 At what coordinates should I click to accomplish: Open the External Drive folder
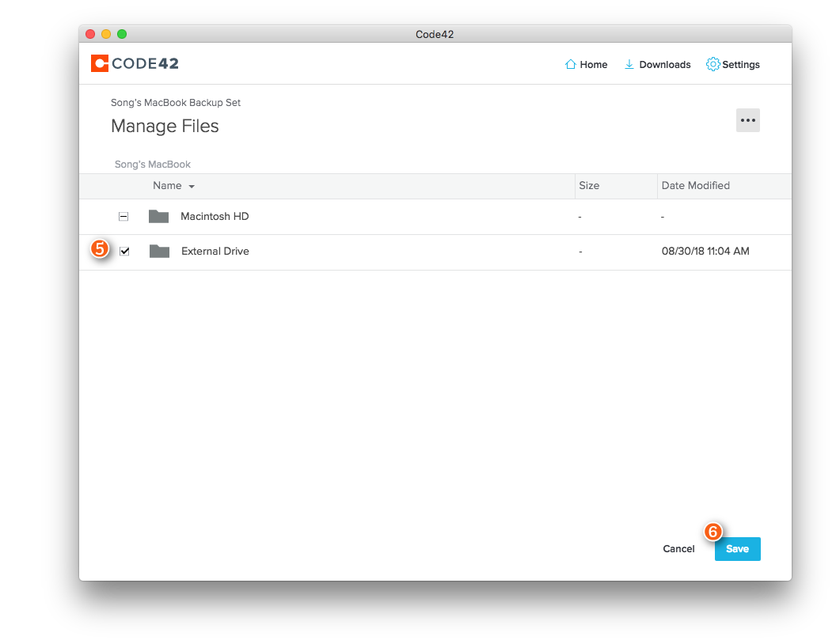pyautogui.click(x=215, y=251)
